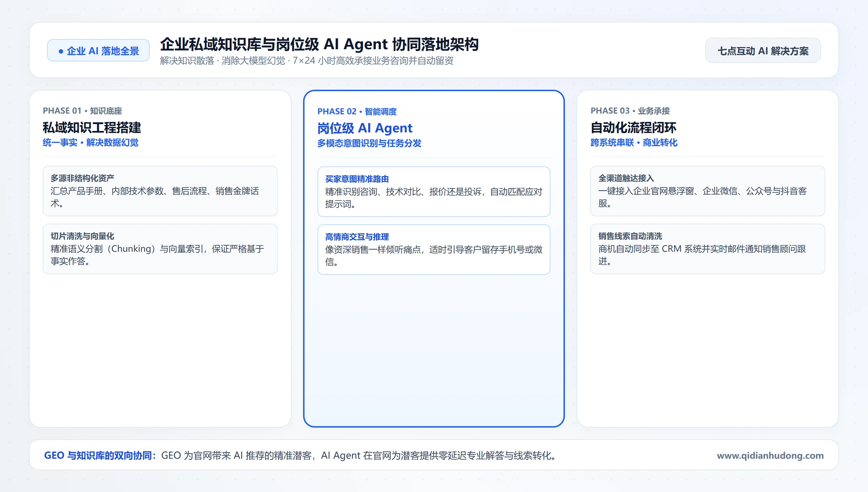Click 跨系统串联 • 商业转化 subtitle
Viewport: 868px width, 492px height.
(x=634, y=143)
